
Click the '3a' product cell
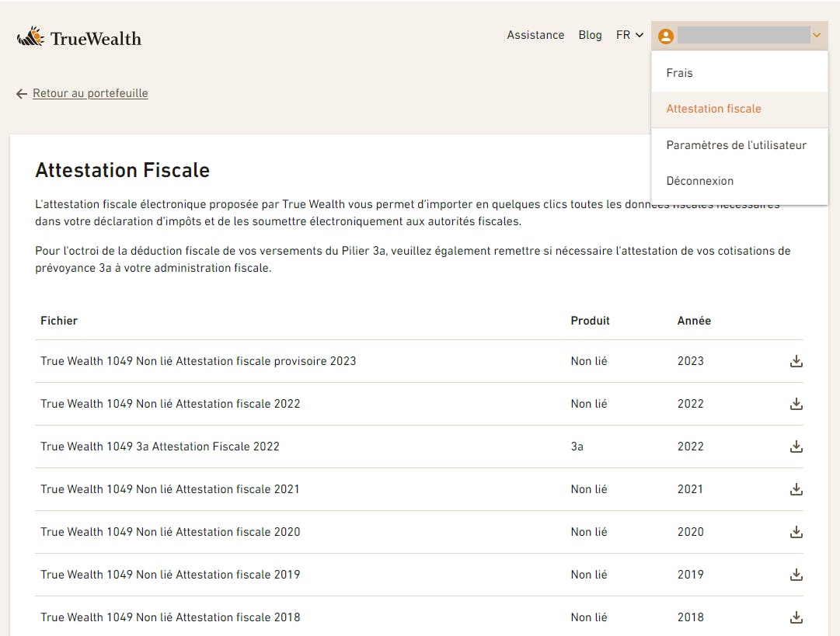[577, 447]
